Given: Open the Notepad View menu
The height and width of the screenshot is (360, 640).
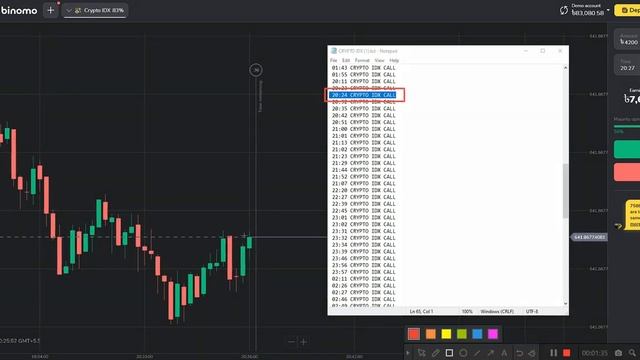Looking at the screenshot, I should pos(379,60).
